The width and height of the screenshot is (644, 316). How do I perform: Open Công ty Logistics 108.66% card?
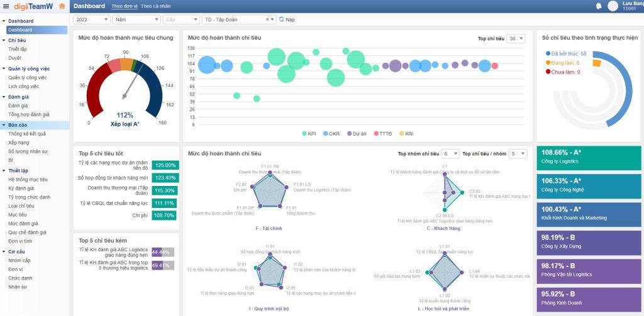coord(589,158)
